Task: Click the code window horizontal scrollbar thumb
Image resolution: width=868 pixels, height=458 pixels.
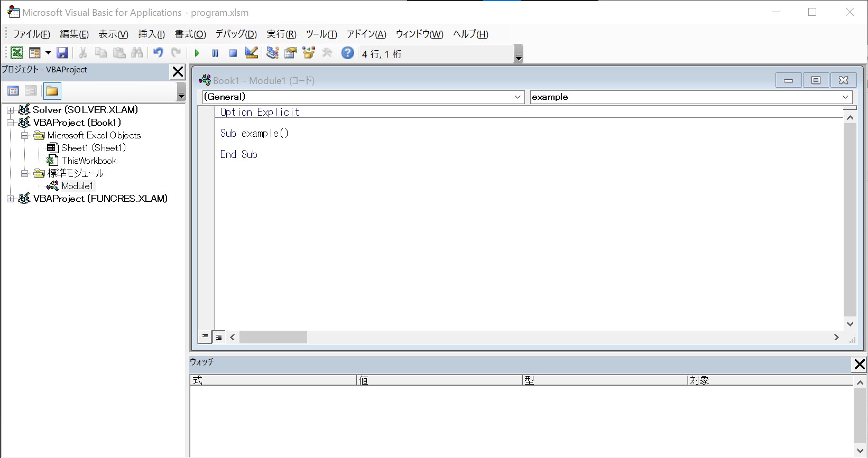Action: (273, 337)
